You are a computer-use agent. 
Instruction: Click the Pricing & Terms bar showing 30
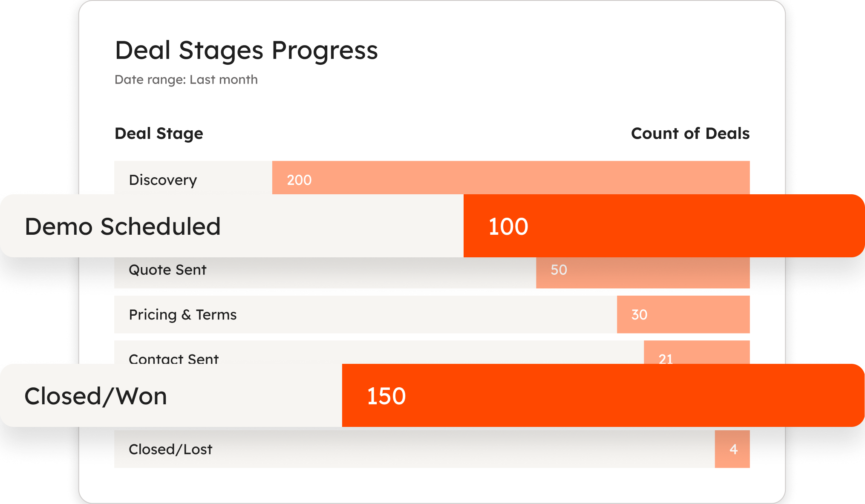tap(683, 314)
